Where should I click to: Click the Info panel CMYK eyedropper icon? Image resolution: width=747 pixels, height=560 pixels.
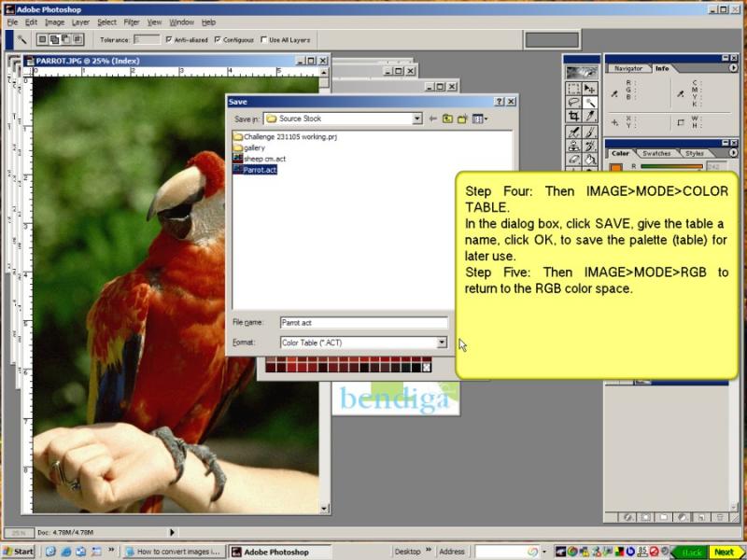pos(681,94)
